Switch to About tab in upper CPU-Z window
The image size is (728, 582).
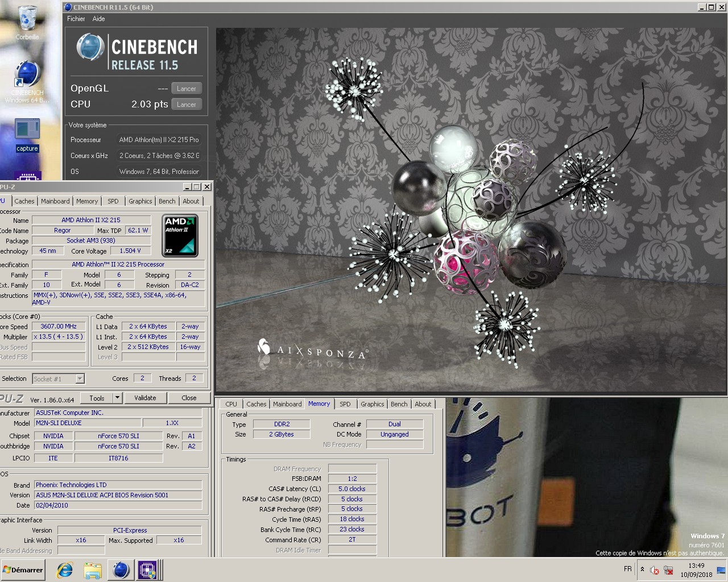(191, 201)
